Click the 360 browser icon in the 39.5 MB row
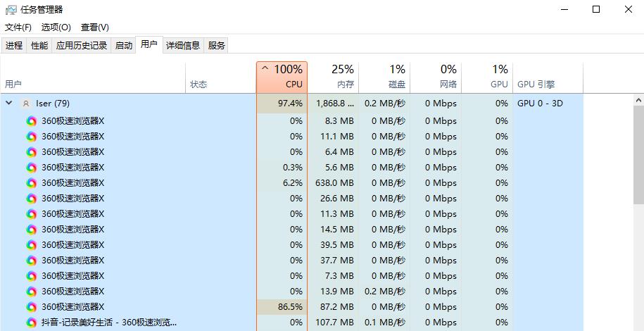The height and width of the screenshot is (331, 644). tap(31, 245)
